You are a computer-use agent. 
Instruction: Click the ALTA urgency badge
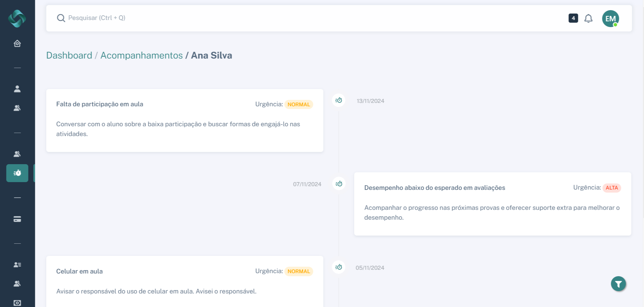coord(611,188)
